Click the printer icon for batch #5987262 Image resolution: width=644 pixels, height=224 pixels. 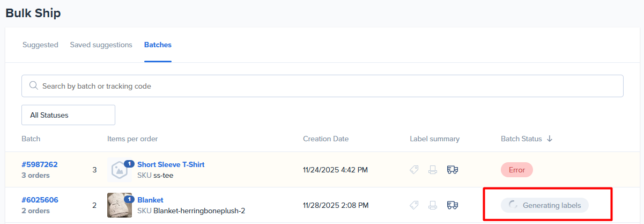433,170
